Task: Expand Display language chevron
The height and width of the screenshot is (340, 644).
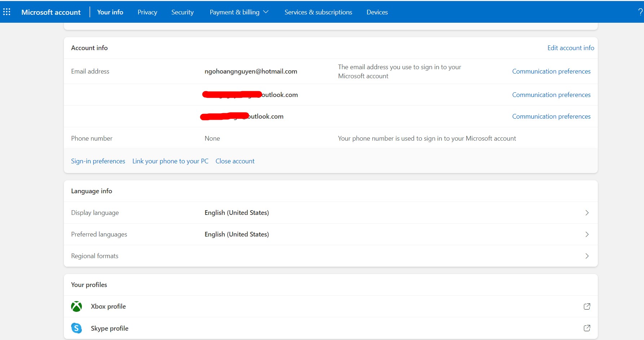Action: [587, 213]
